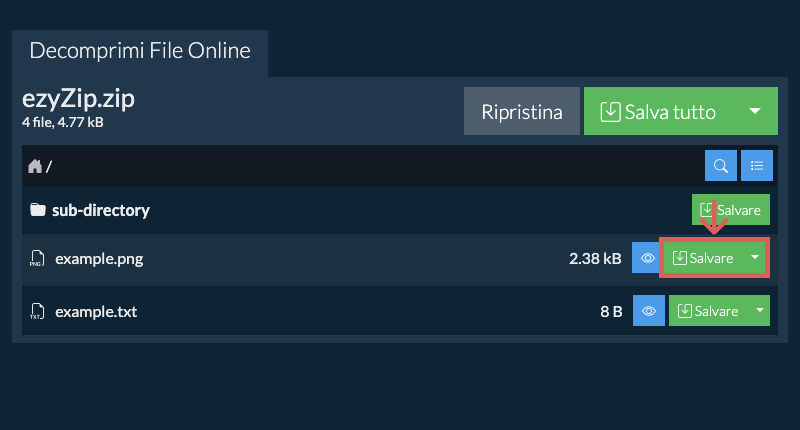Screen dimensions: 800x430
Task: Click Salvare for example.png
Action: click(x=703, y=259)
